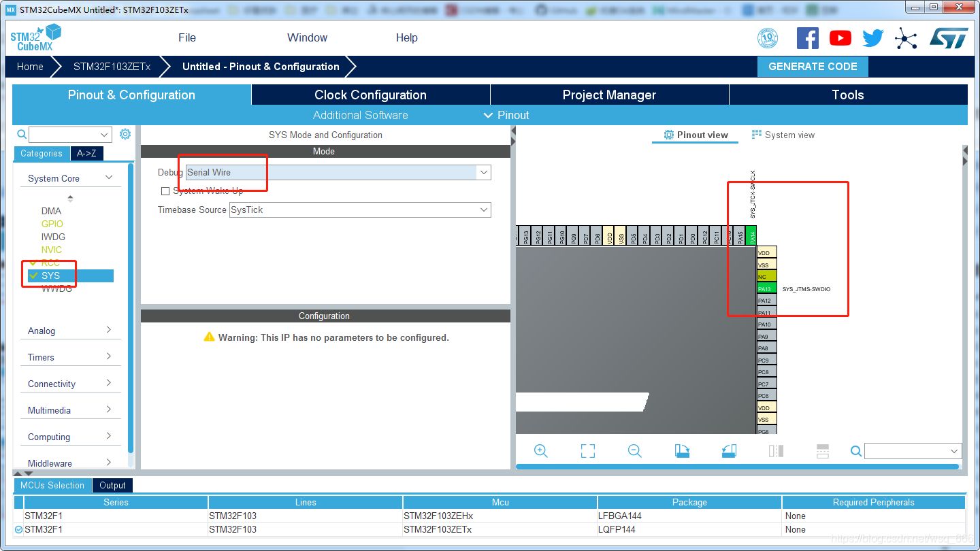
Task: Open the Twitter bird icon
Action: (872, 38)
